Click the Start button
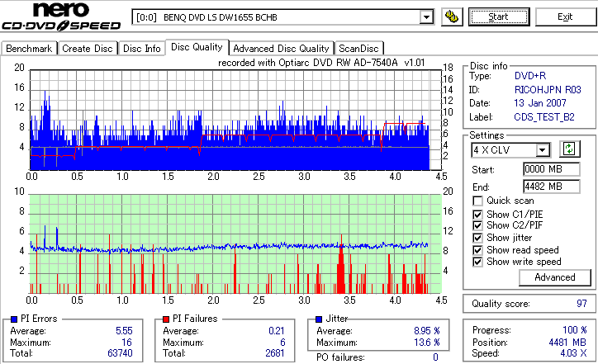 tap(499, 17)
